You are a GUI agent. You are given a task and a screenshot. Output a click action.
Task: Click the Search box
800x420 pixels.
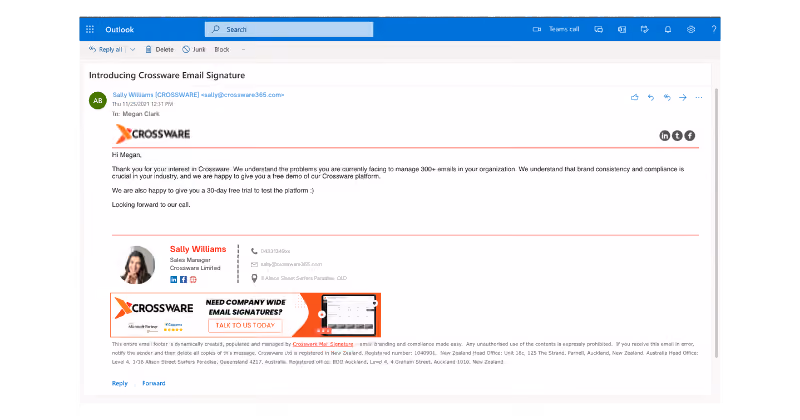point(289,30)
